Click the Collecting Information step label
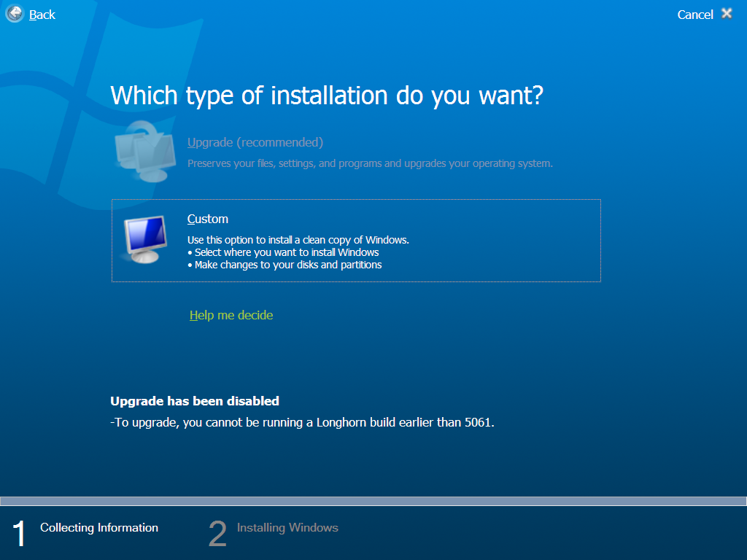 pos(99,528)
